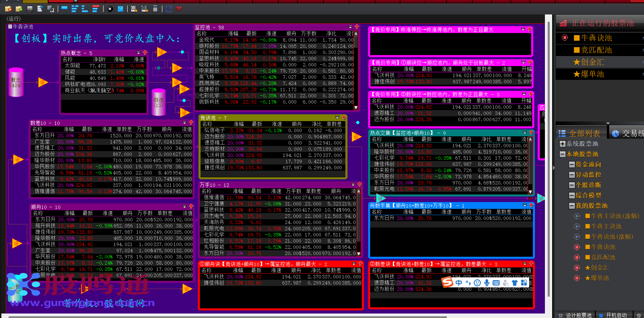Viewport: 644px width, 318px height.
Task: Start the 牛犇主诀池(涨幅) pool with play button
Action: tap(577, 216)
